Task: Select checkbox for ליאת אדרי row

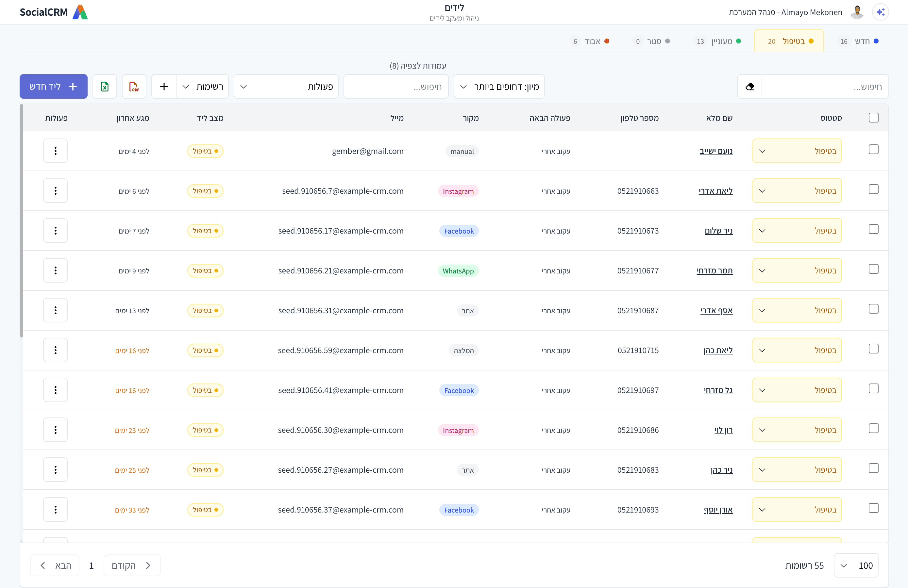Action: pos(873,189)
